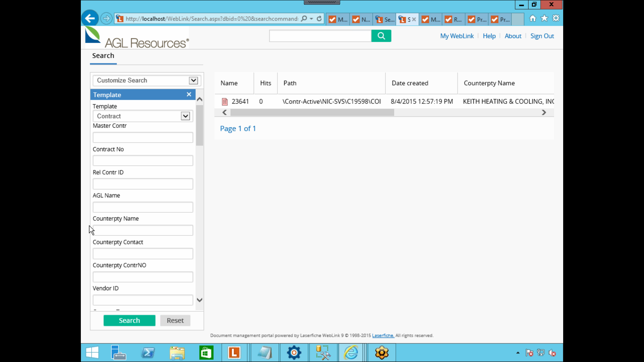The height and width of the screenshot is (362, 644).
Task: Click the browser back arrow button
Action: [x=90, y=18]
